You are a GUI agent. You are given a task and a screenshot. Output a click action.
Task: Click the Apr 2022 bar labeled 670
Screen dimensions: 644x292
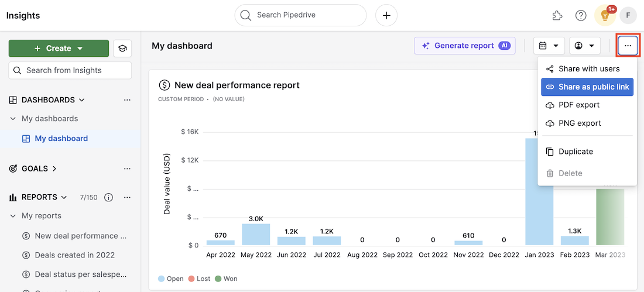click(x=221, y=243)
